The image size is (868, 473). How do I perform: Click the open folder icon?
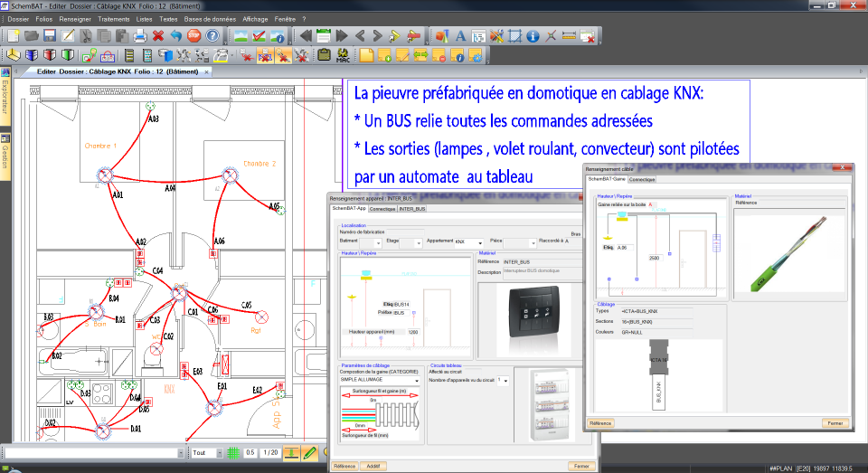tap(32, 36)
